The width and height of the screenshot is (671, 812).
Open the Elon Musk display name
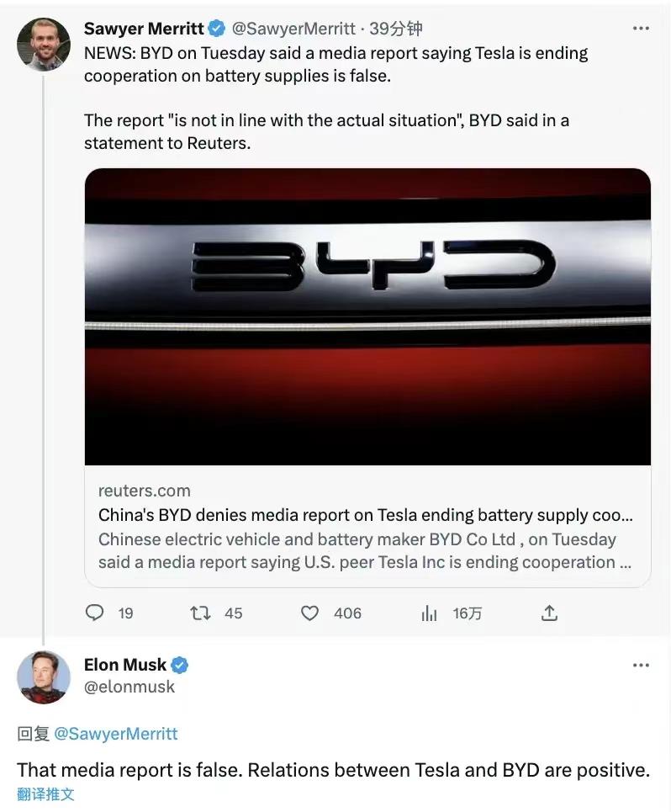point(125,666)
